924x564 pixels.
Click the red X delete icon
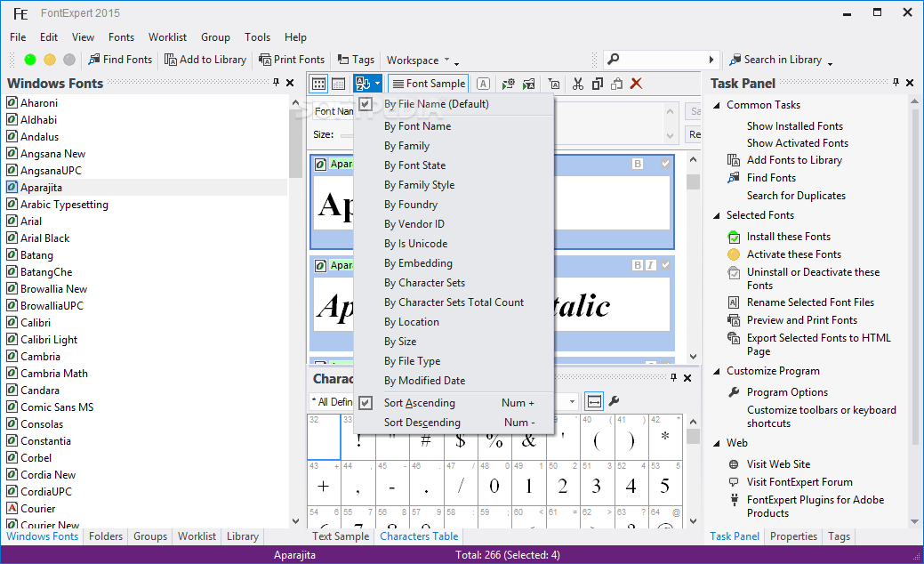click(x=636, y=84)
